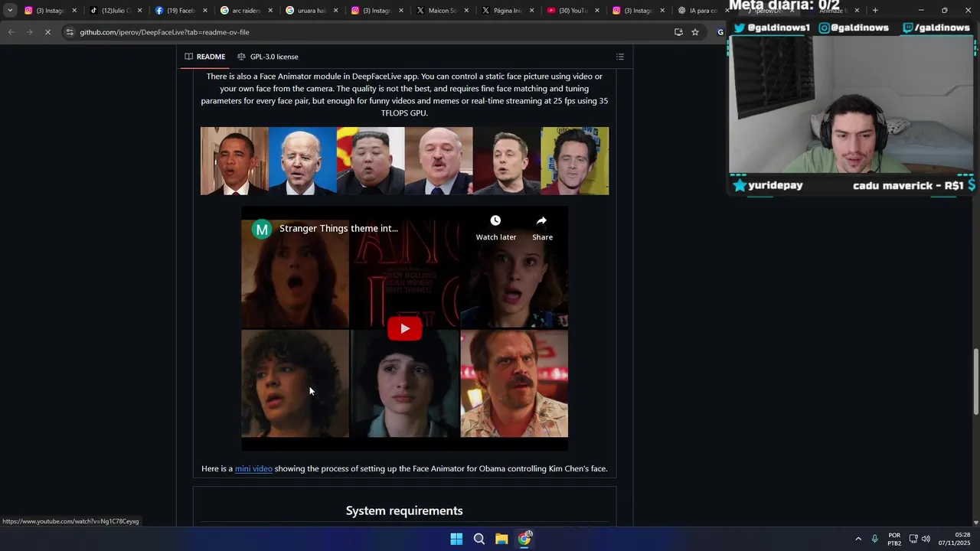Go back with the browser back arrow
Screen dimensions: 980x551
point(11,32)
